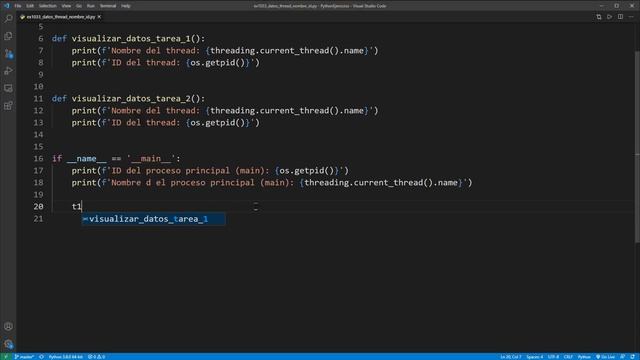Maximize the VS Code window

click(617, 6)
